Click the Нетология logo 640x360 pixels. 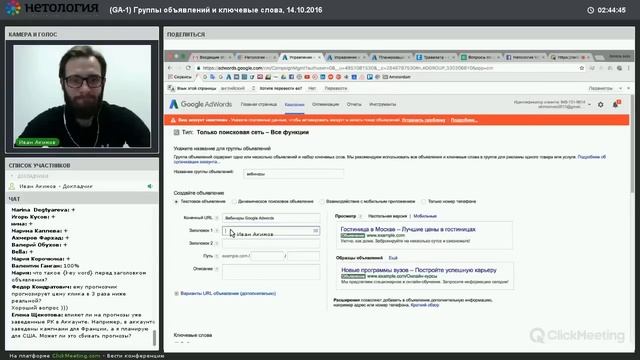52,8
